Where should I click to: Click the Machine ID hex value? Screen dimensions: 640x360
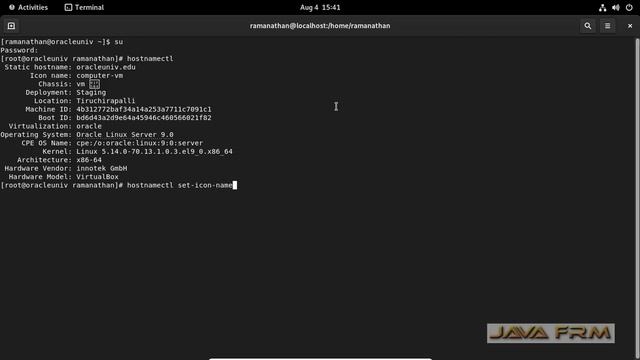click(x=144, y=109)
